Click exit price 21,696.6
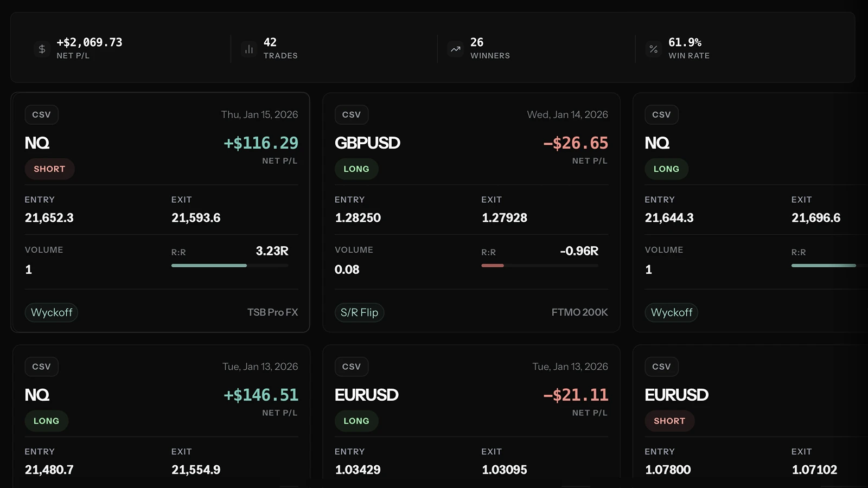The width and height of the screenshot is (868, 488). pyautogui.click(x=816, y=218)
